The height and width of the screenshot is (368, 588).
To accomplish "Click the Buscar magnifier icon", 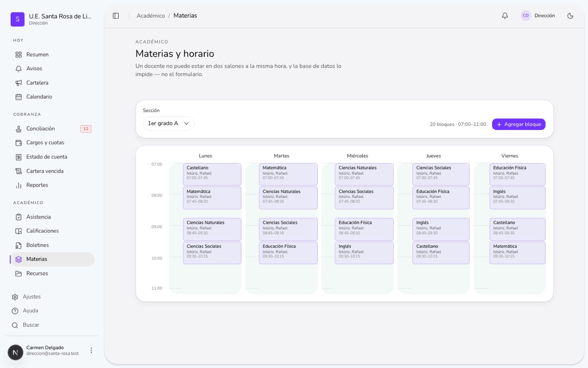I will click(x=15, y=325).
